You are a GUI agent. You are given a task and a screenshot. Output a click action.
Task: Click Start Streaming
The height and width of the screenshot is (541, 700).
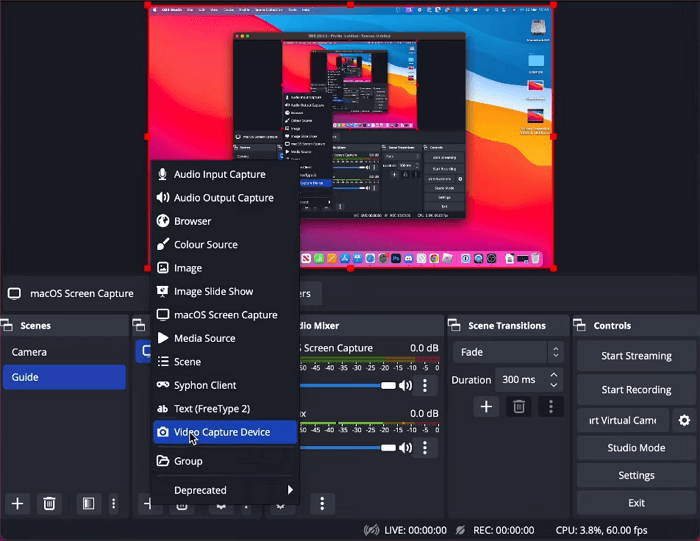[x=636, y=356]
